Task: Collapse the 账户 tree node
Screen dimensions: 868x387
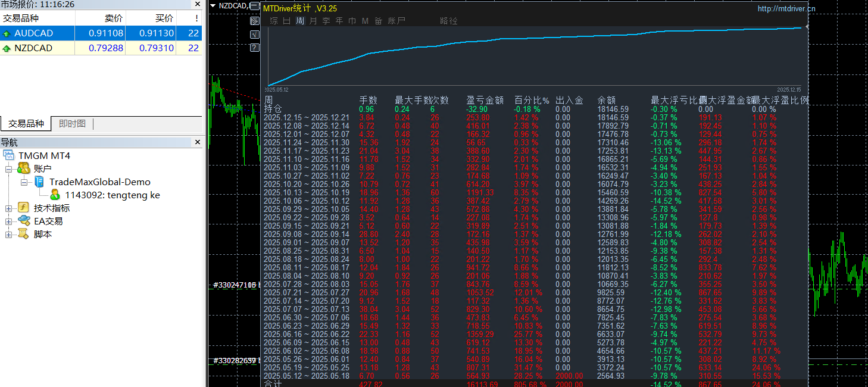Action: click(9, 170)
